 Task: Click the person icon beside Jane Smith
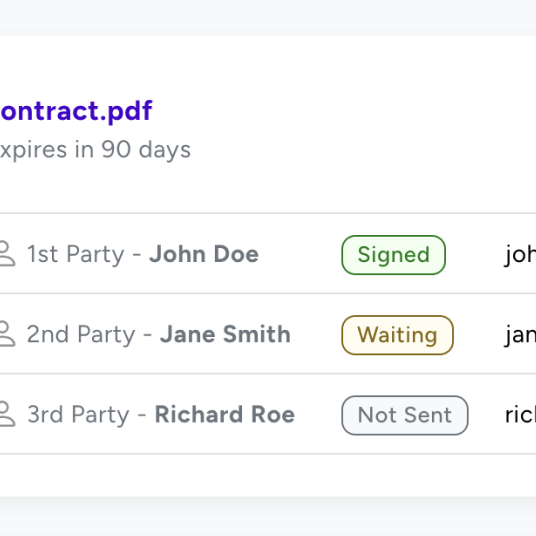coord(7,334)
